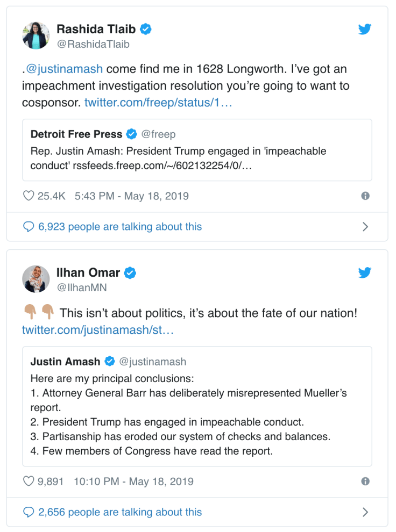This screenshot has width=396, height=532.
Task: Like Ilhan Omar's tweet with the heart icon
Action: [29, 481]
